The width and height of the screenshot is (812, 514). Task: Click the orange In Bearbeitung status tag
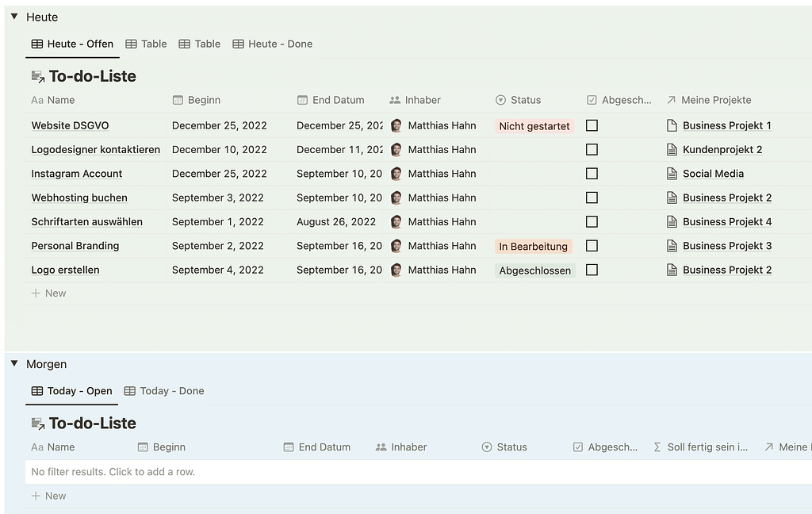(533, 247)
